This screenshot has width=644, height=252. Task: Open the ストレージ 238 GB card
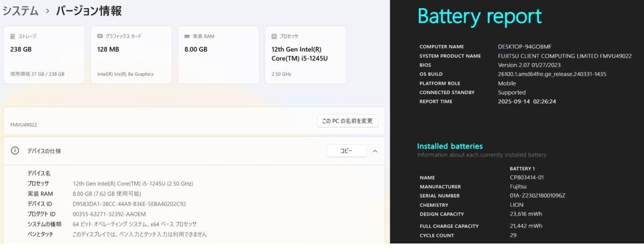pyautogui.click(x=44, y=55)
